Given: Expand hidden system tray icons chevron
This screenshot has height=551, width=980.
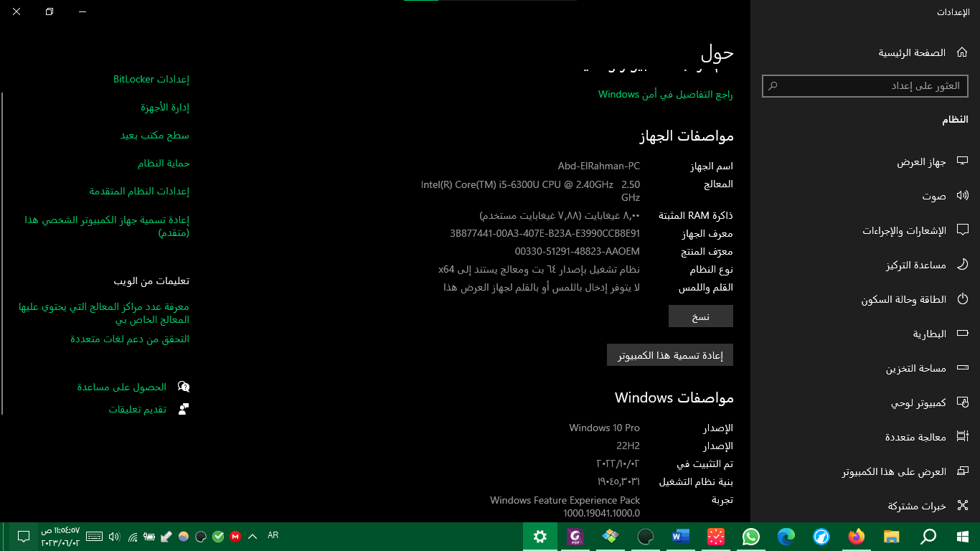Looking at the screenshot, I should 253,536.
